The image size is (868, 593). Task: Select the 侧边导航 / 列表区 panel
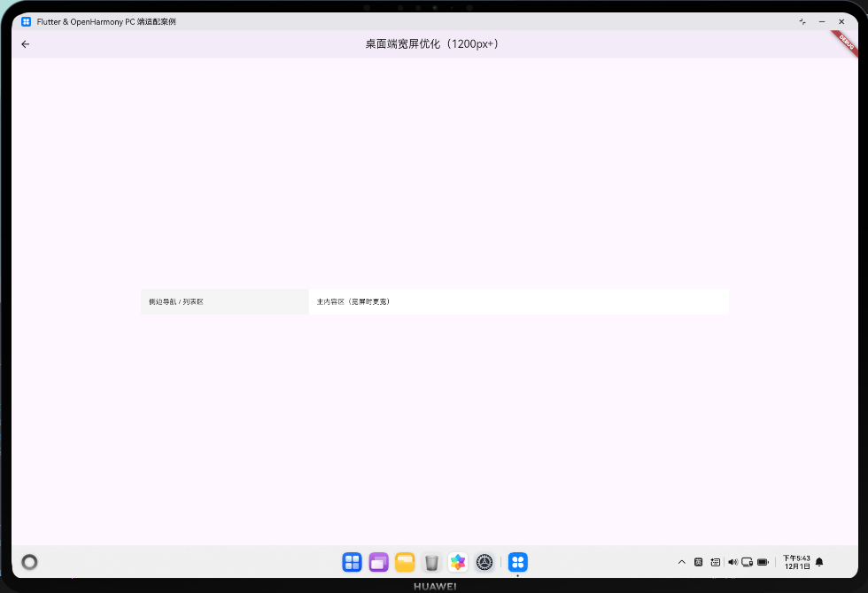[224, 301]
